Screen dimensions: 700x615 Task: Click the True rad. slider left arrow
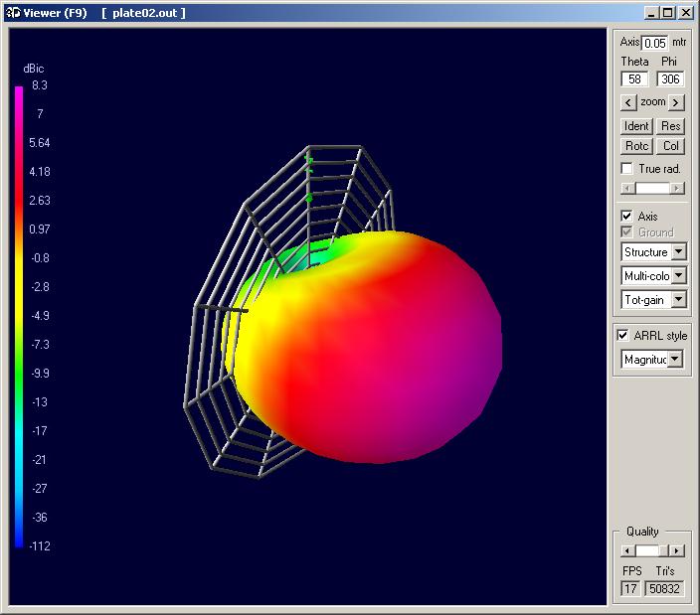pos(626,188)
